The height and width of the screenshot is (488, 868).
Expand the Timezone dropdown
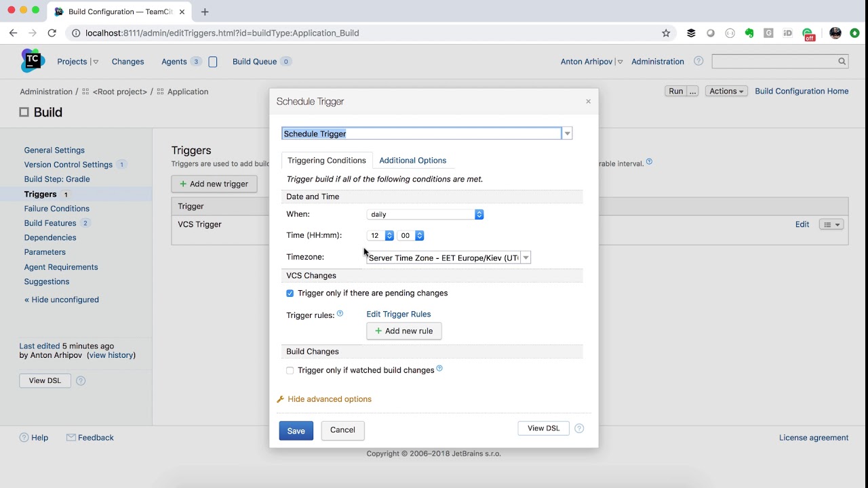click(526, 258)
